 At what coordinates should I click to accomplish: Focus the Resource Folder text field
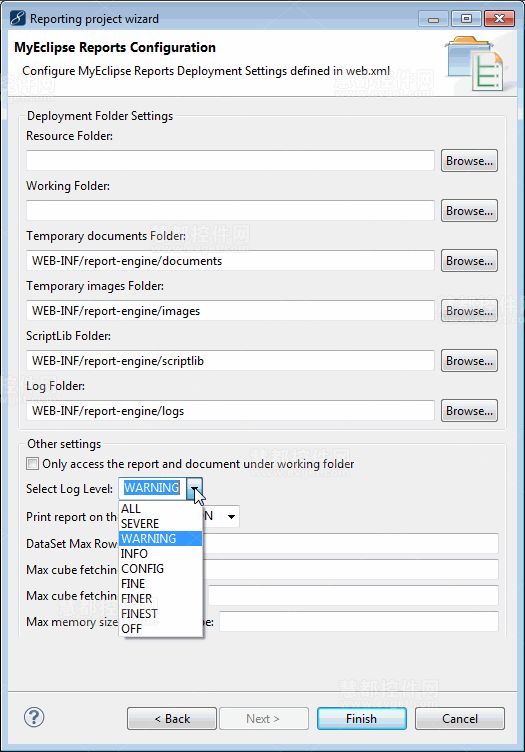point(230,161)
